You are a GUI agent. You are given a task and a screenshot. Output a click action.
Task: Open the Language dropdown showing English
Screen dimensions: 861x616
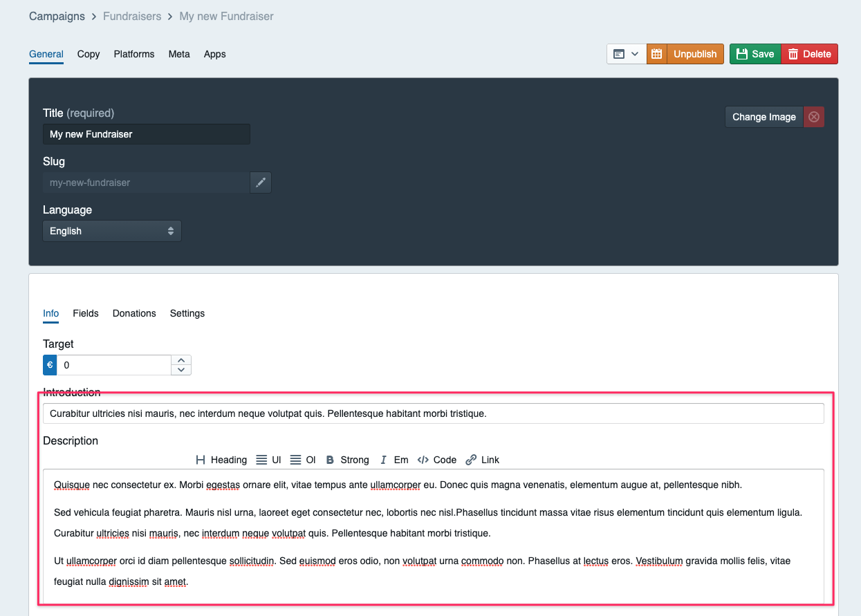(112, 231)
